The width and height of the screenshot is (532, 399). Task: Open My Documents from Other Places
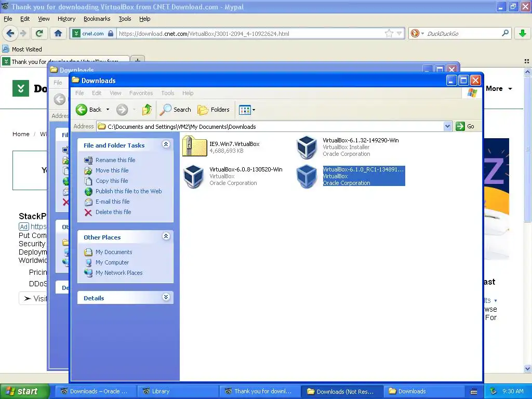[x=114, y=252]
